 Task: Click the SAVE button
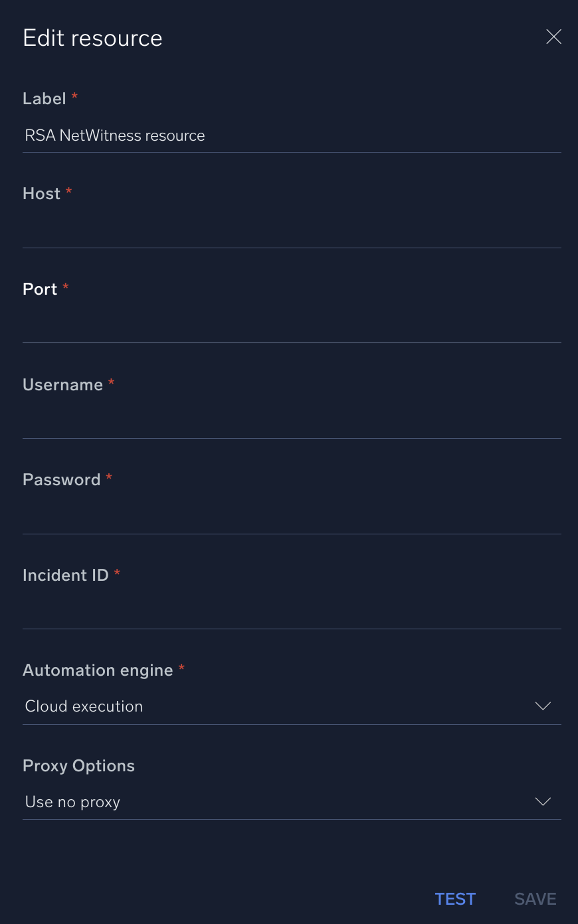pyautogui.click(x=535, y=899)
